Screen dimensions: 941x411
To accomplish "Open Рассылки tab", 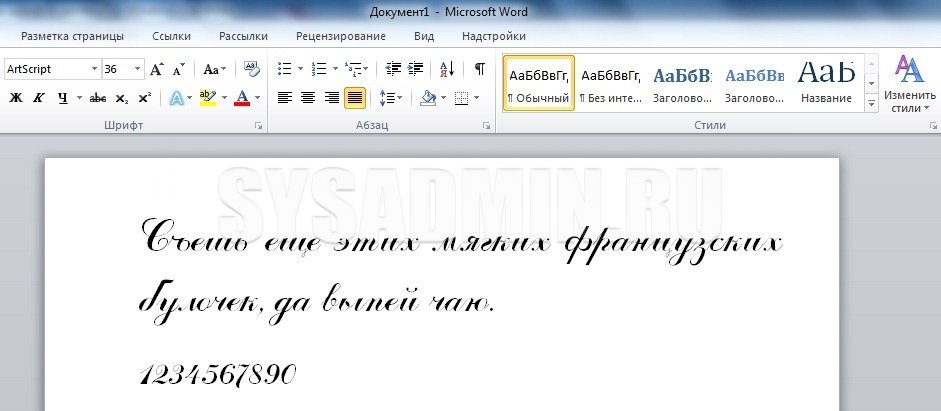I will pos(243,36).
